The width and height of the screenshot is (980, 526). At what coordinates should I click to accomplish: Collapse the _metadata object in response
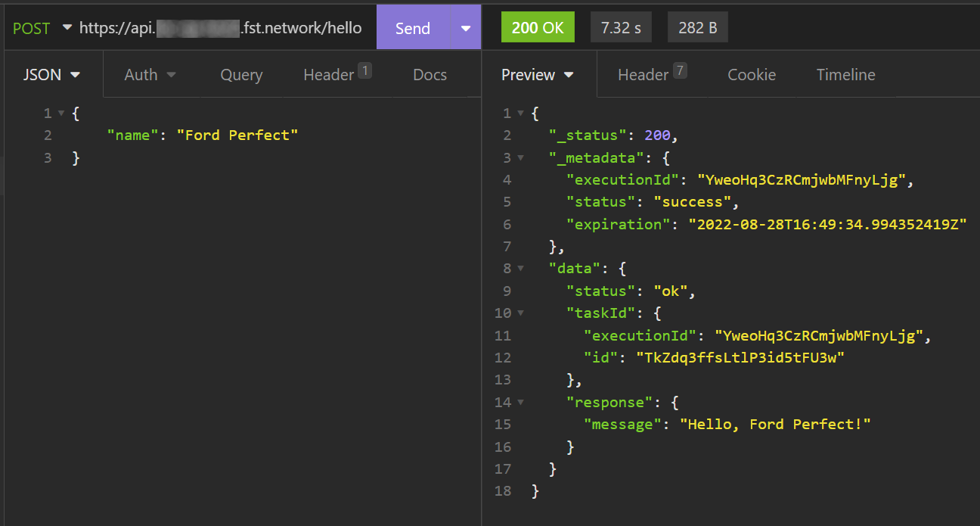tap(520, 158)
